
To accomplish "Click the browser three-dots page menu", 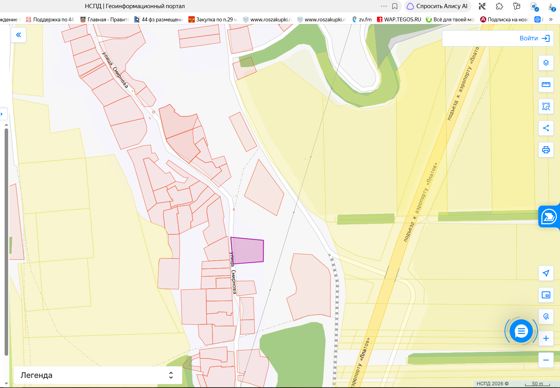I will tap(384, 6).
